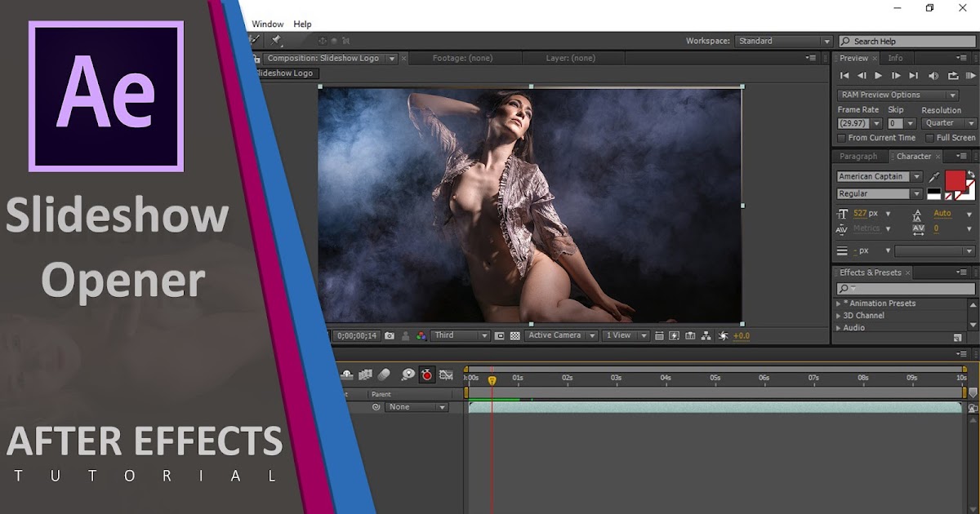Select the Footage: (none) tab
The image size is (980, 514).
462,59
